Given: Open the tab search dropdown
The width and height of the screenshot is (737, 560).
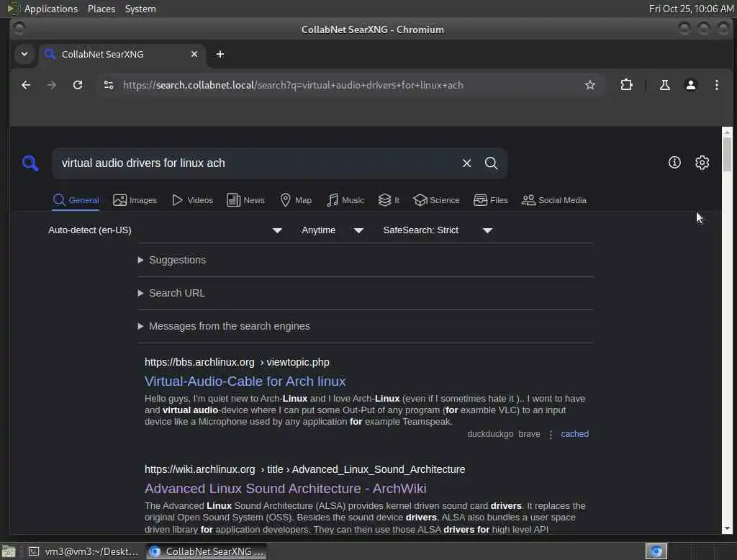Looking at the screenshot, I should 24,54.
